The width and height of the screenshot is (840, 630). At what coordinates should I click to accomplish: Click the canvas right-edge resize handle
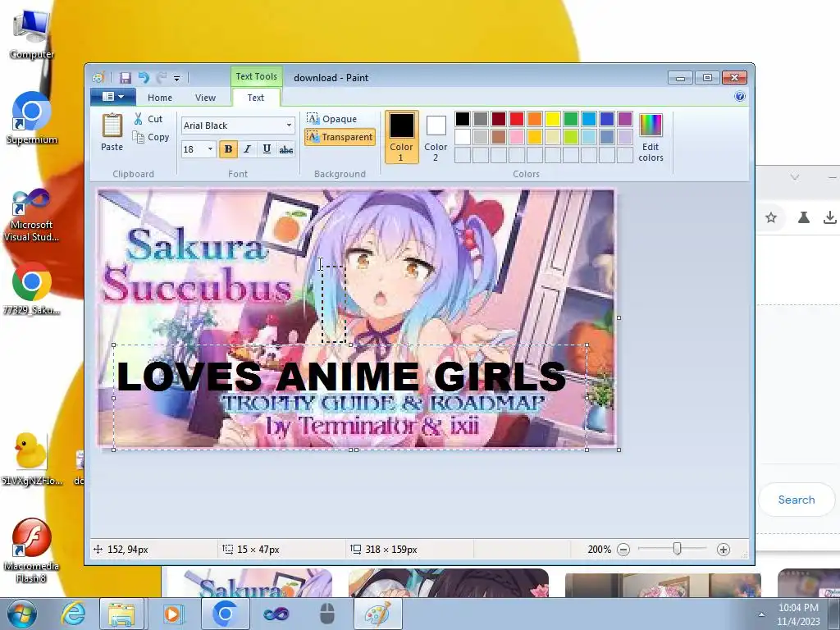[619, 318]
